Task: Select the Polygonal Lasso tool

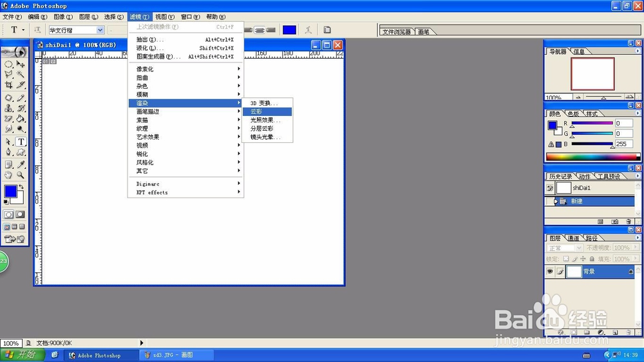Action: click(8, 74)
